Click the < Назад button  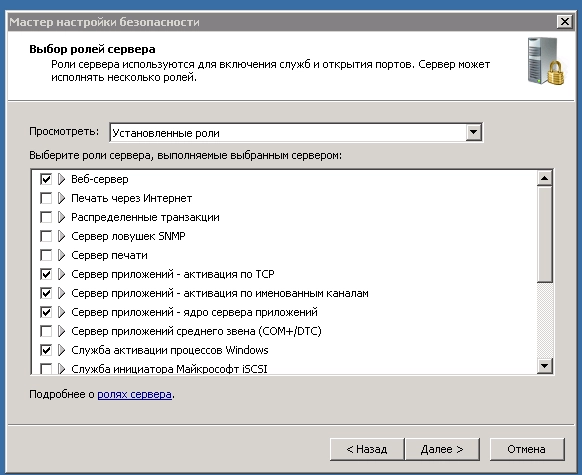[x=367, y=449]
